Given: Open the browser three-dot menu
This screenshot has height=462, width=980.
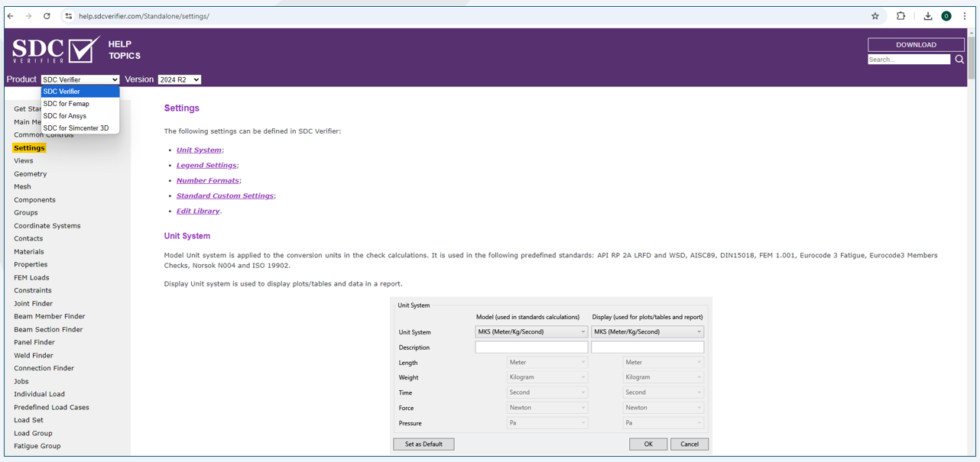Looking at the screenshot, I should click(x=965, y=16).
